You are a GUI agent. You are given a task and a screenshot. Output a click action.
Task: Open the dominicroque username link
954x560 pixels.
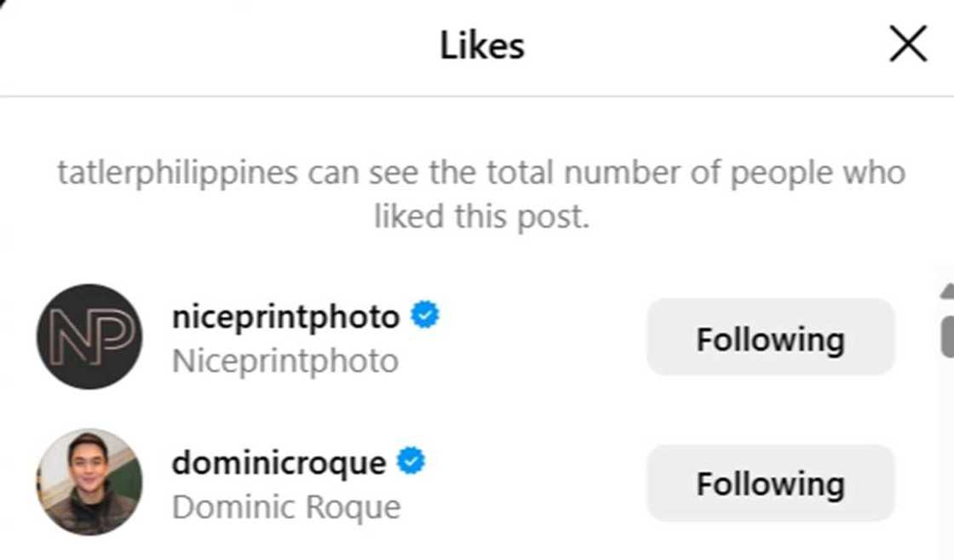pyautogui.click(x=279, y=463)
